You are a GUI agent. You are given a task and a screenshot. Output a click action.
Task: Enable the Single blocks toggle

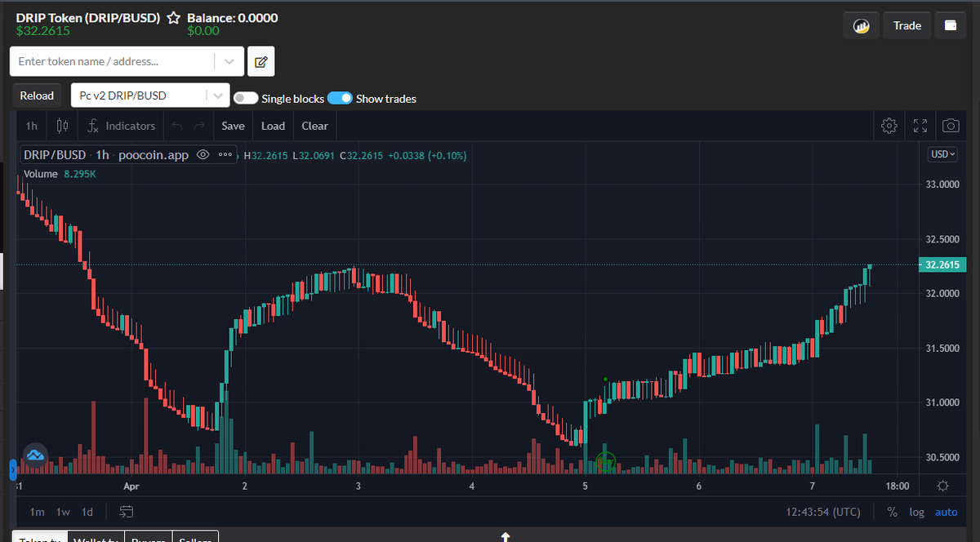pyautogui.click(x=245, y=98)
